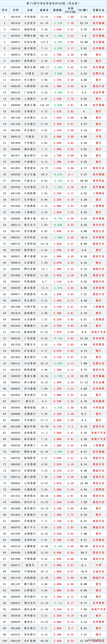
Task: Click stock code 688075
Action: click(16, 42)
